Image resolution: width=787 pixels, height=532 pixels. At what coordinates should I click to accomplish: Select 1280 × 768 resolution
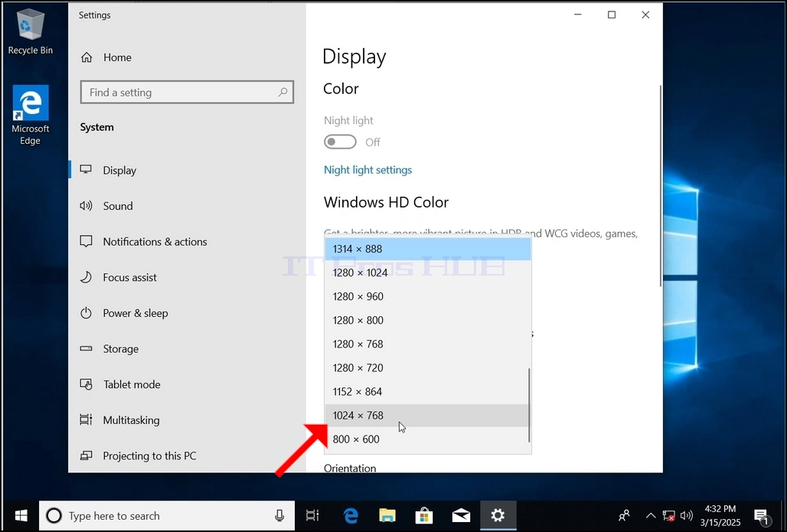[428, 344]
